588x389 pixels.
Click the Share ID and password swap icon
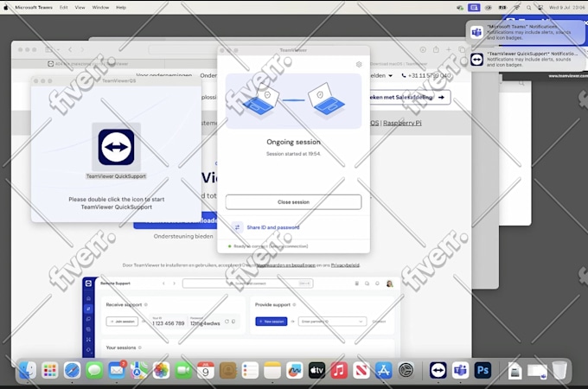pyautogui.click(x=237, y=227)
